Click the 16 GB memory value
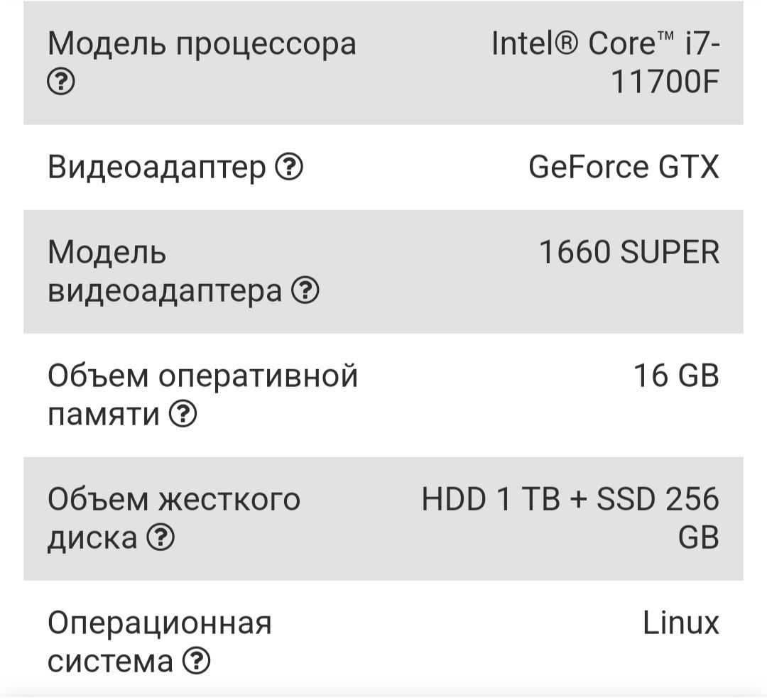The width and height of the screenshot is (767, 700). [x=676, y=376]
